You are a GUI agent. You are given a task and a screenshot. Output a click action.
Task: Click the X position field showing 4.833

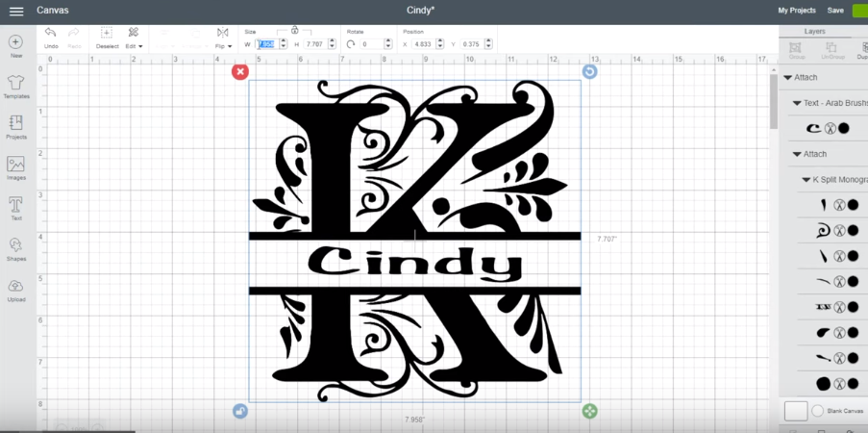425,44
